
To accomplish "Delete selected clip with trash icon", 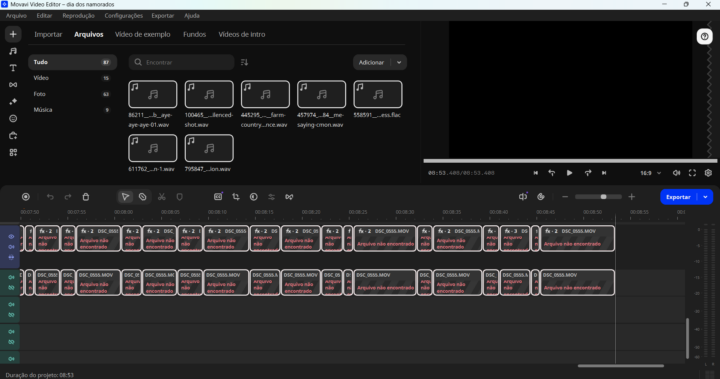I will click(x=86, y=197).
